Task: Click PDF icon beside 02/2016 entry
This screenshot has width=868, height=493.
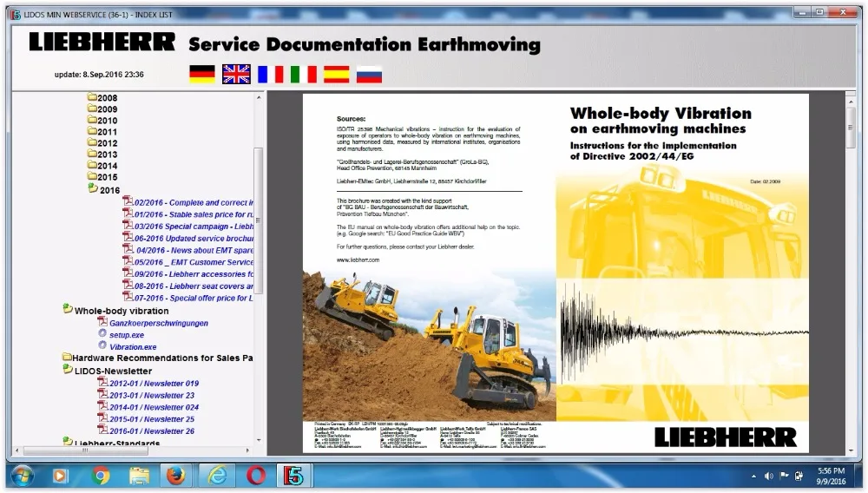Action: pyautogui.click(x=128, y=201)
